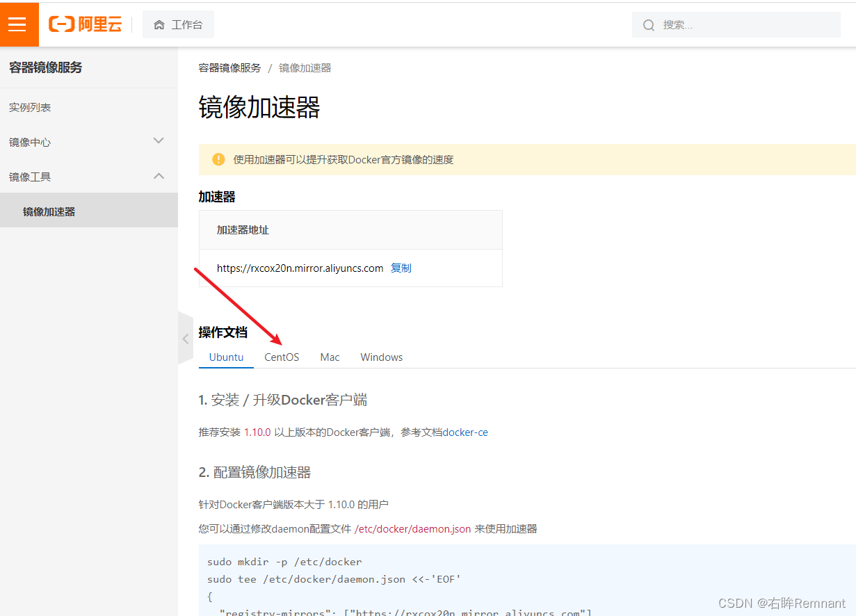Copy accelerator address via 复制 link
Viewport: 856px width, 616px height.
pyautogui.click(x=401, y=268)
